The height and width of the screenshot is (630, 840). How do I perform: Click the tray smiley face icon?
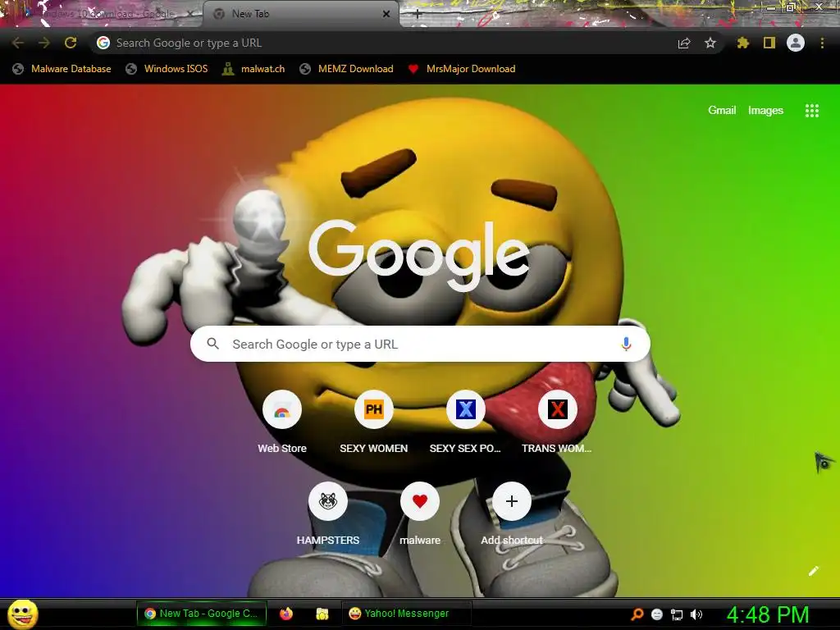click(657, 614)
